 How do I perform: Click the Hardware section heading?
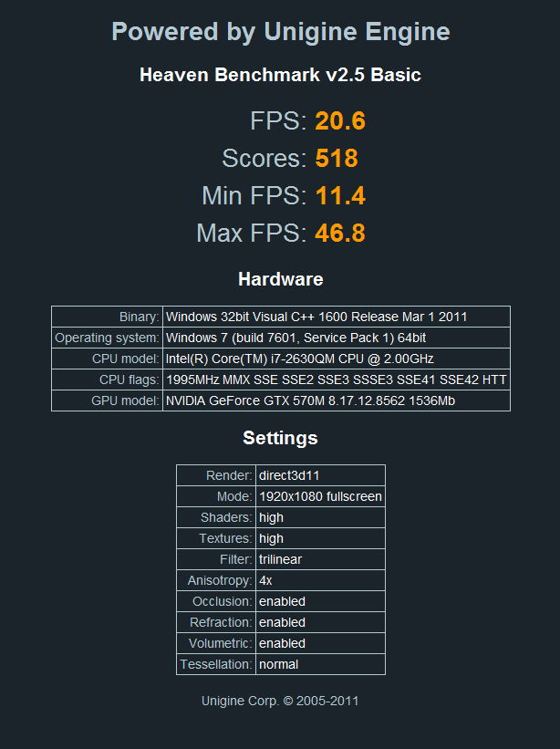[280, 279]
